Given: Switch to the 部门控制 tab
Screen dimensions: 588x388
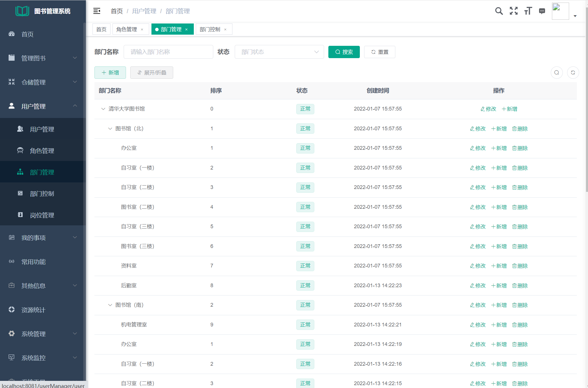Looking at the screenshot, I should point(210,29).
